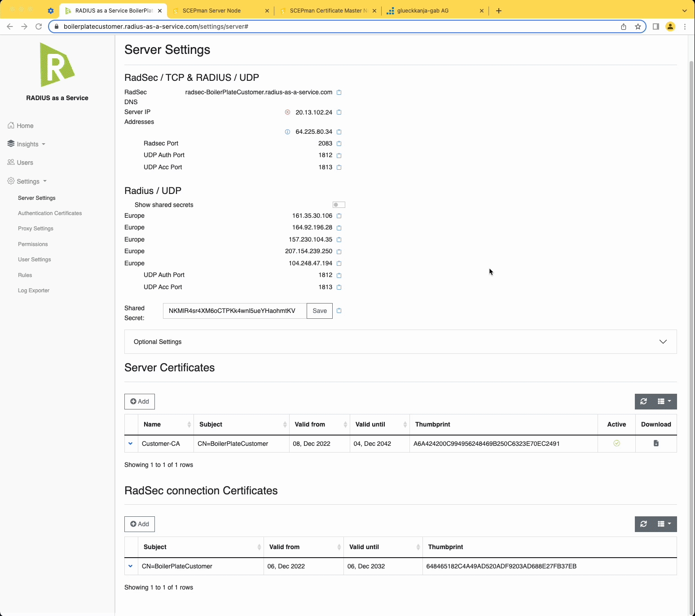
Task: Download the Customer-CA certificate
Action: coord(656,444)
